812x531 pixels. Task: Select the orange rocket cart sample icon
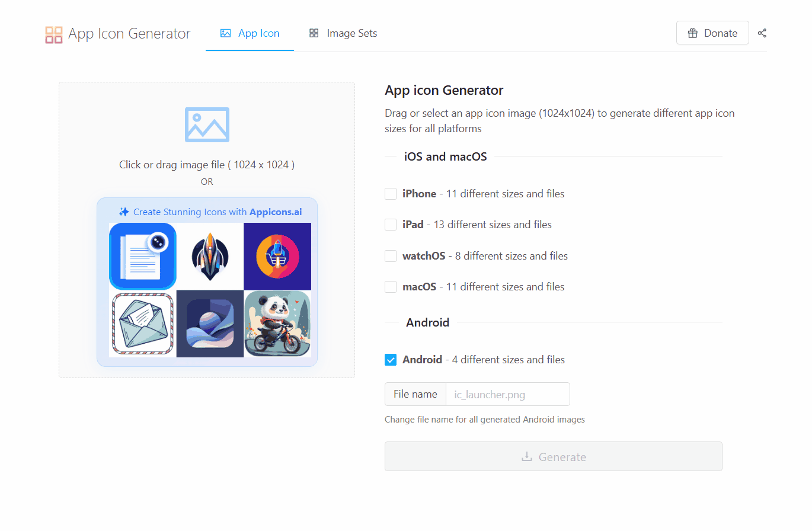pyautogui.click(x=277, y=256)
